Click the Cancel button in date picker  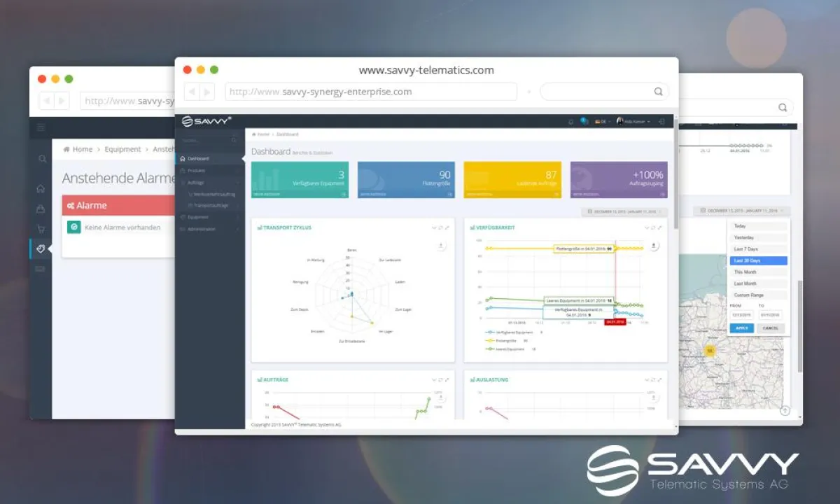[770, 328]
